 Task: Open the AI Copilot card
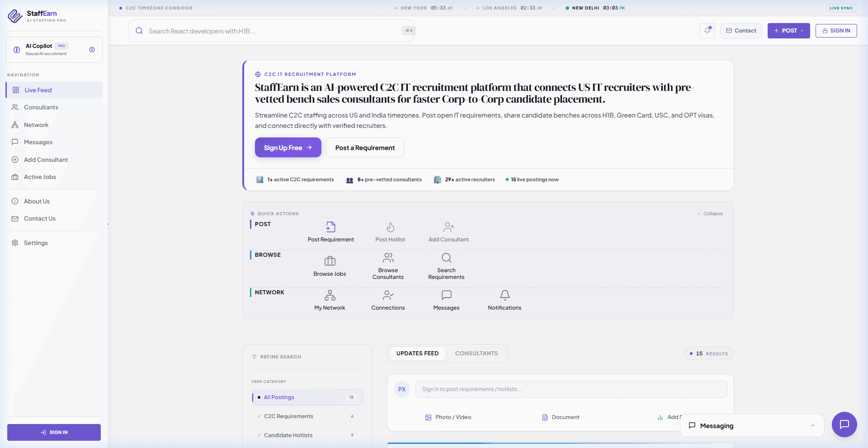(x=54, y=50)
